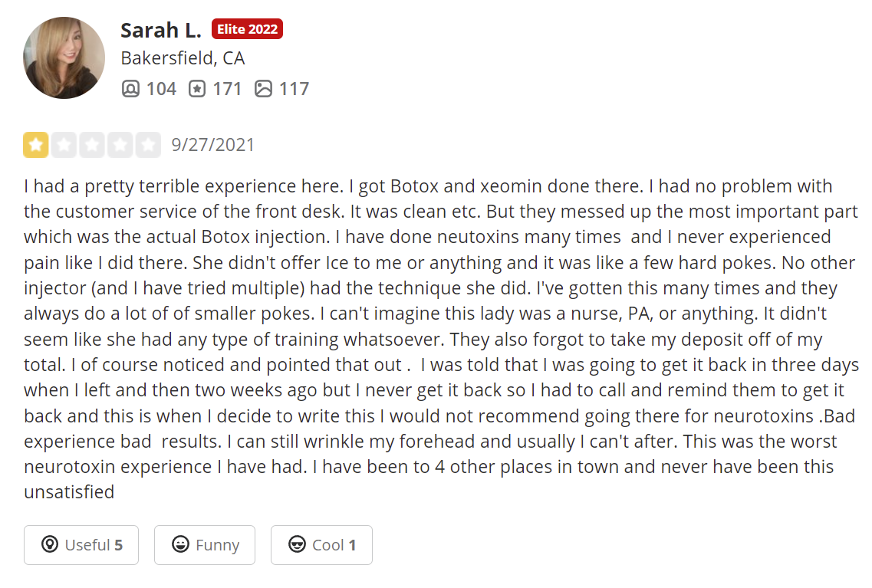Open Sarah L.'s profile photo
This screenshot has height=588, width=872.
click(64, 57)
